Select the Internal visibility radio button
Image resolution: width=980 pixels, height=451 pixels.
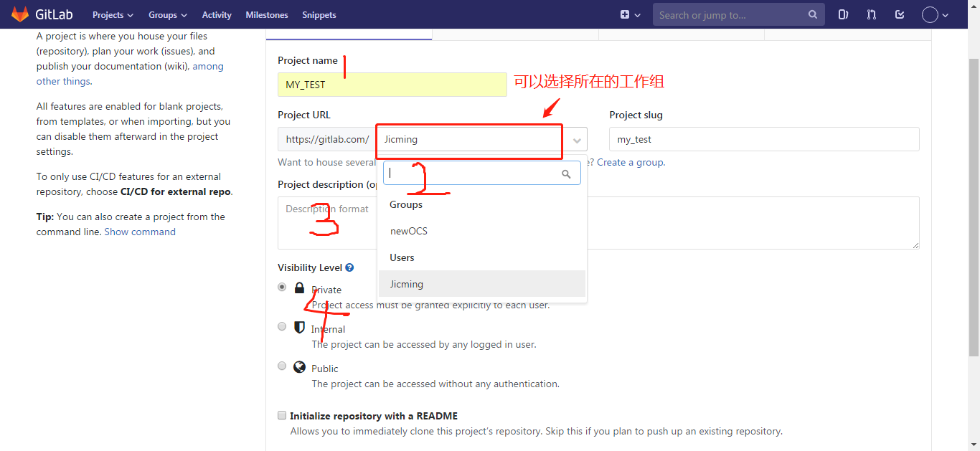tap(282, 326)
